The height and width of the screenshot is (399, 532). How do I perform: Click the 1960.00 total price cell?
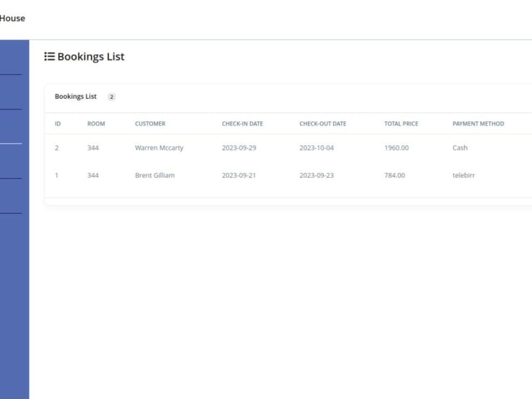pyautogui.click(x=396, y=148)
